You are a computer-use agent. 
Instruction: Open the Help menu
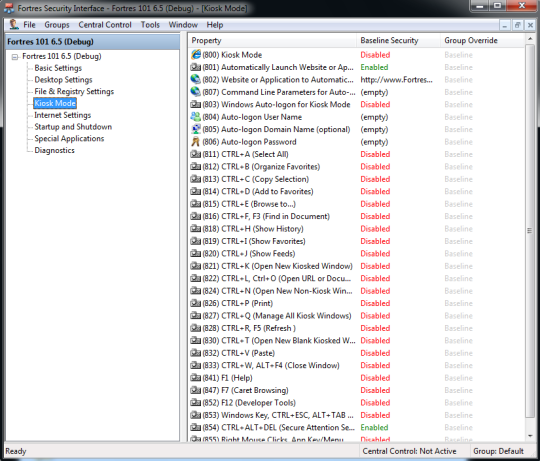pos(215,25)
